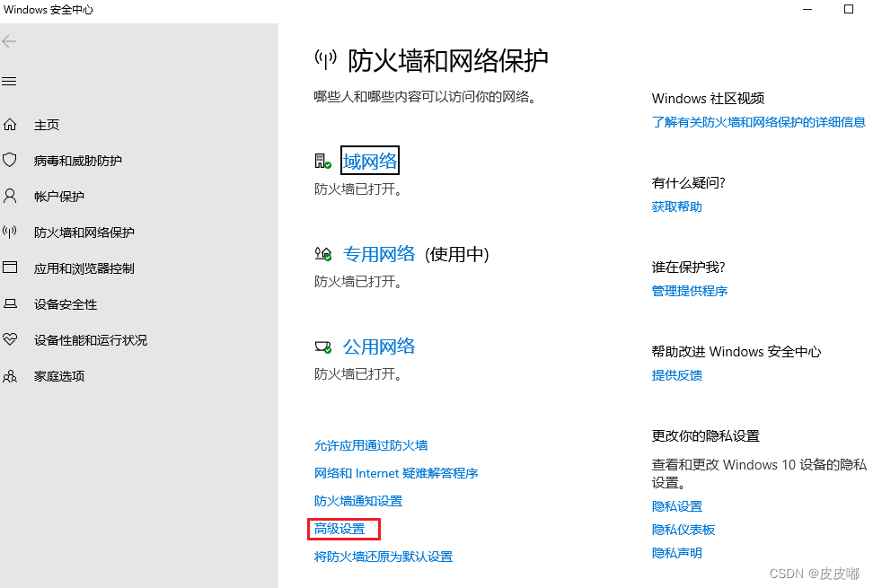Open the 公用网络 link
Viewport: 873px width, 588px height.
point(379,347)
